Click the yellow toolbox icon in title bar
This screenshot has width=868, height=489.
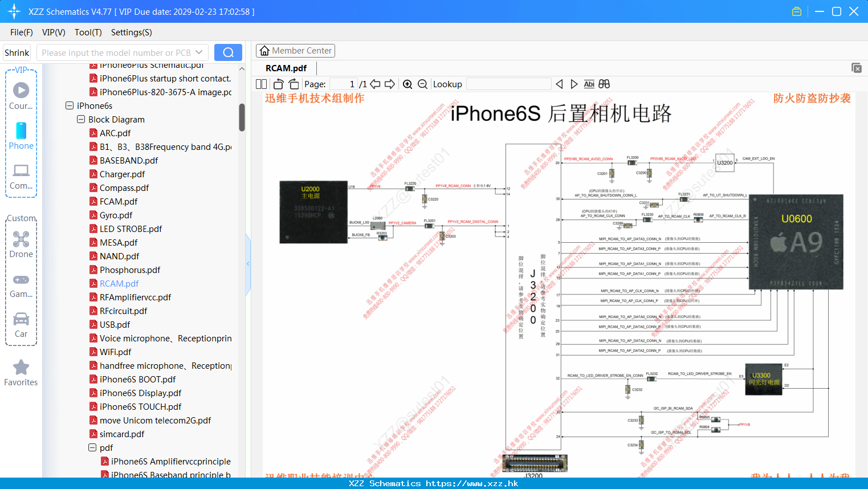pos(797,11)
